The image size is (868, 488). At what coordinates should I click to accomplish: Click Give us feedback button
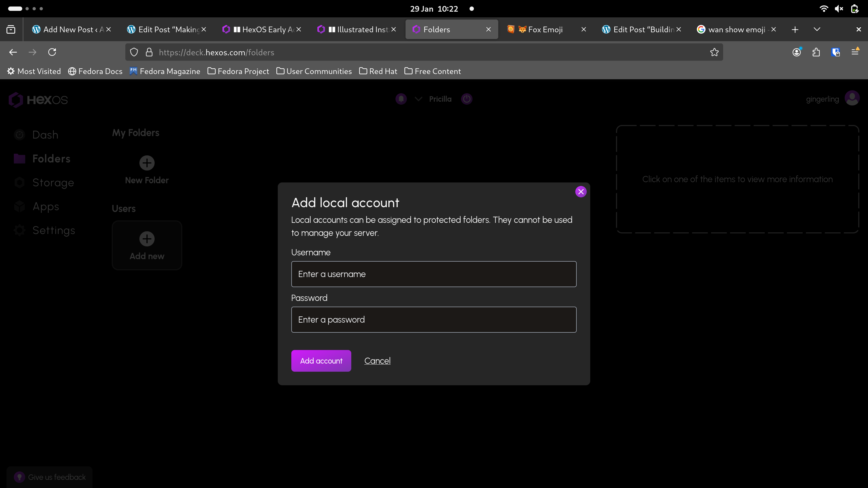pyautogui.click(x=50, y=477)
